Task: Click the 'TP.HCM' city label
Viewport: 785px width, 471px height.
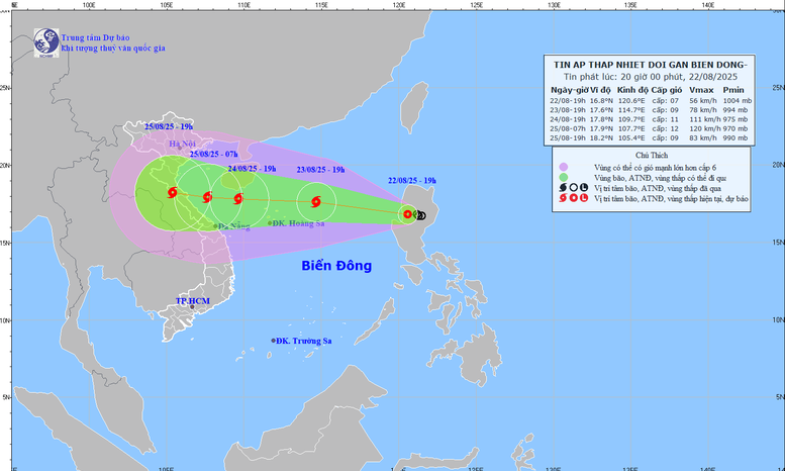Action: point(192,301)
